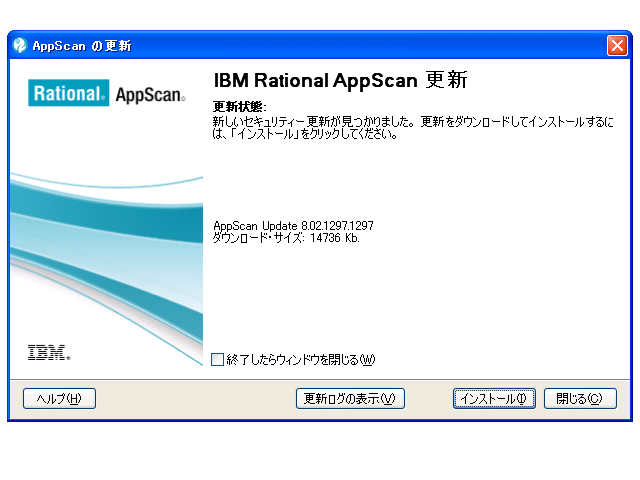This screenshot has width=640, height=480.
Task: Enable the close-window-when-finished checkbox
Action: pyautogui.click(x=218, y=359)
